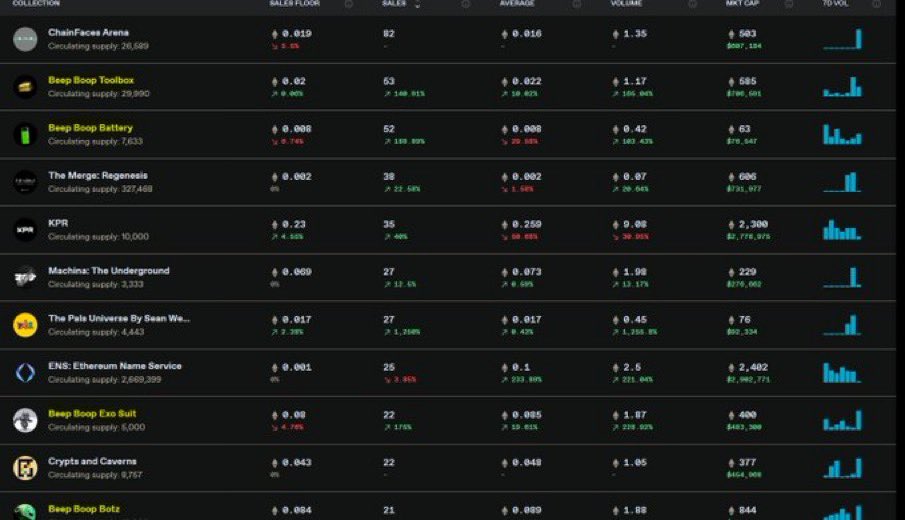View The Merge: Regenesis volume chart
This screenshot has height=520, width=905.
pyautogui.click(x=842, y=182)
